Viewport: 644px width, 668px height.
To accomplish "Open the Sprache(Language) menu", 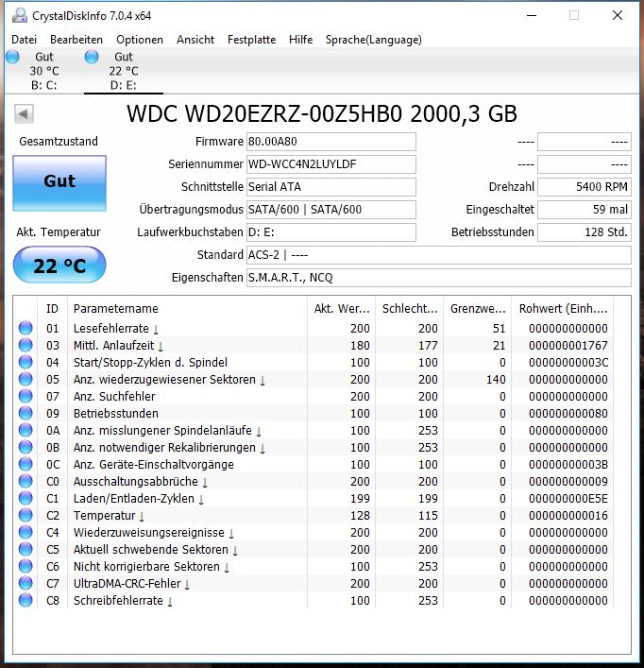I will 374,40.
